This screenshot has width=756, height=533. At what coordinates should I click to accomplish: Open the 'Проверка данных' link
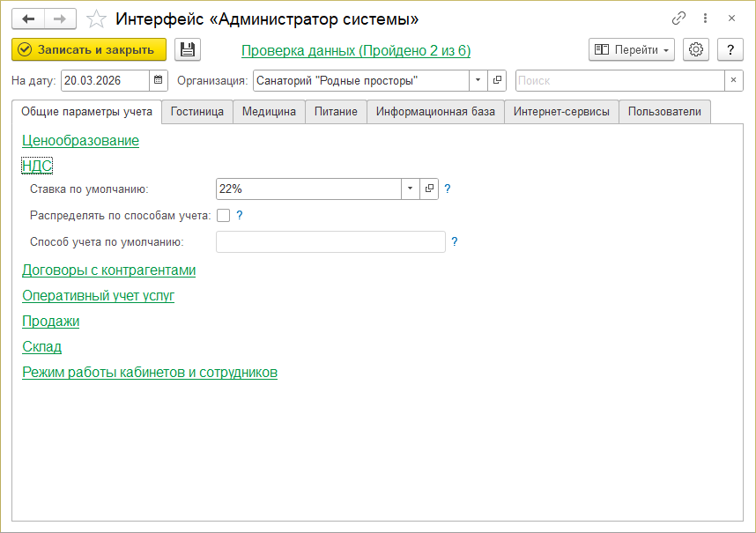coord(356,51)
